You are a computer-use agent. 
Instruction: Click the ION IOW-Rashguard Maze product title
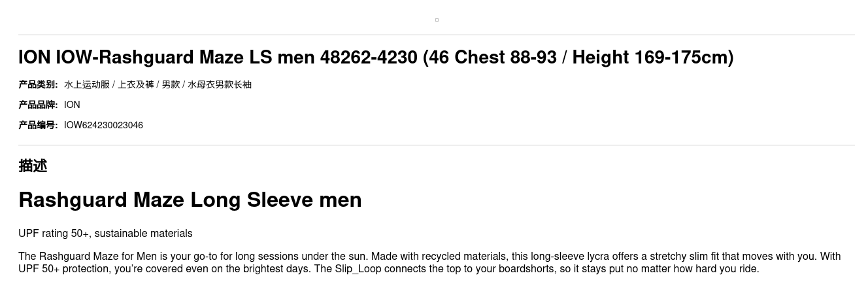[x=375, y=58]
